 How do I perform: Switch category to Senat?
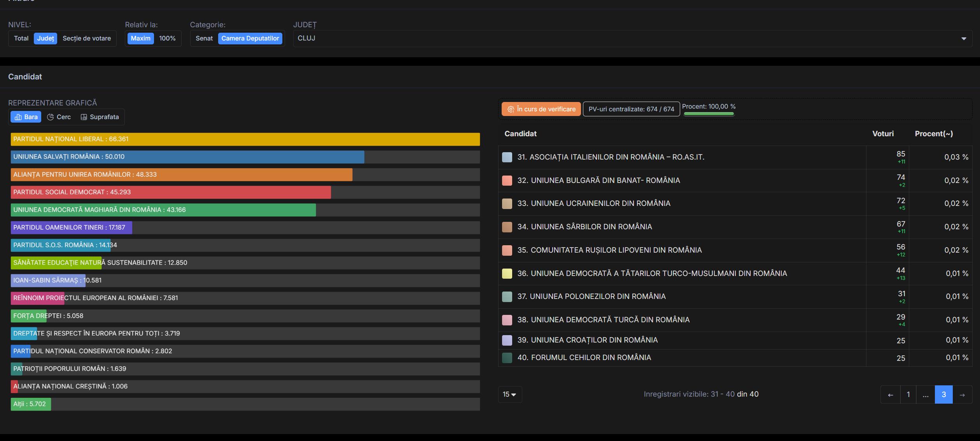(x=204, y=38)
